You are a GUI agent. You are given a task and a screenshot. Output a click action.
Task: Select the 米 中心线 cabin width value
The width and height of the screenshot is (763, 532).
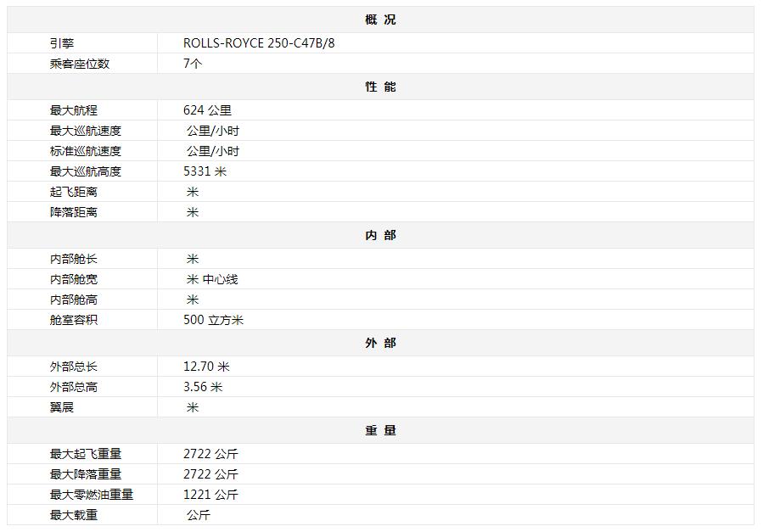click(212, 279)
